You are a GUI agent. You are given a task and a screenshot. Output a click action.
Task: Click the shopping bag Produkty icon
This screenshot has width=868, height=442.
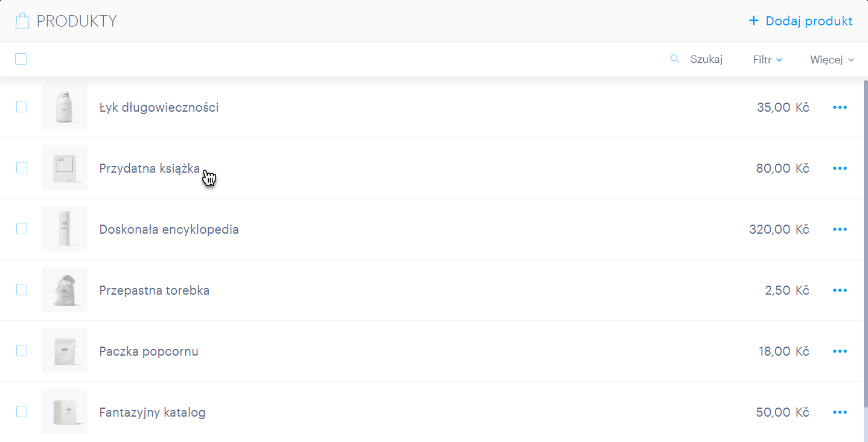coord(22,21)
